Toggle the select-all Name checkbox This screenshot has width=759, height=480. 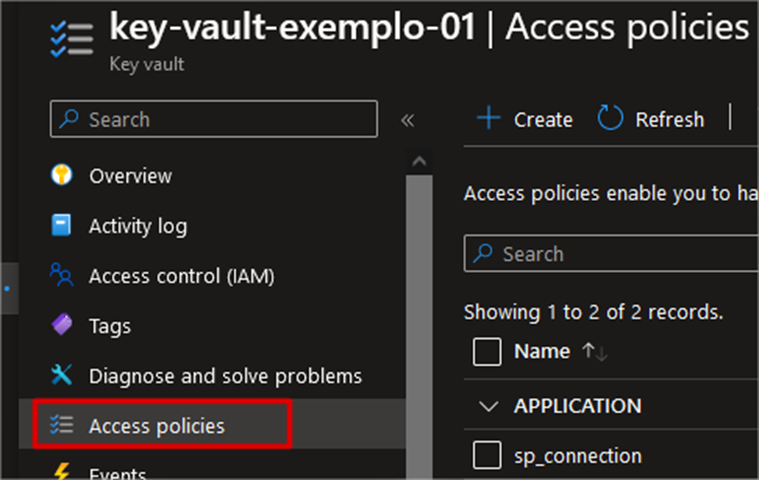487,352
